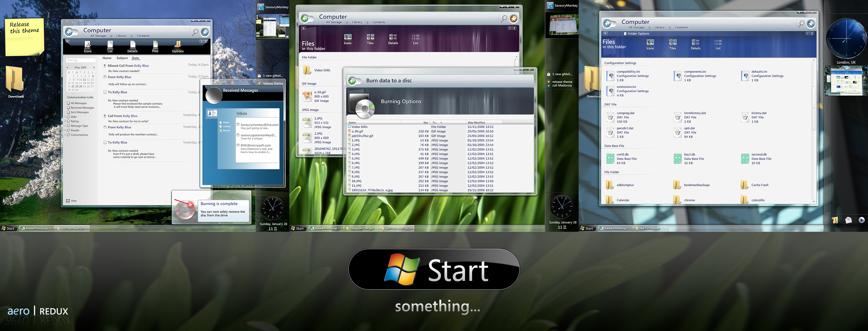Click the back arrow in the blue Files window
This screenshot has width=868, height=331.
click(x=607, y=24)
